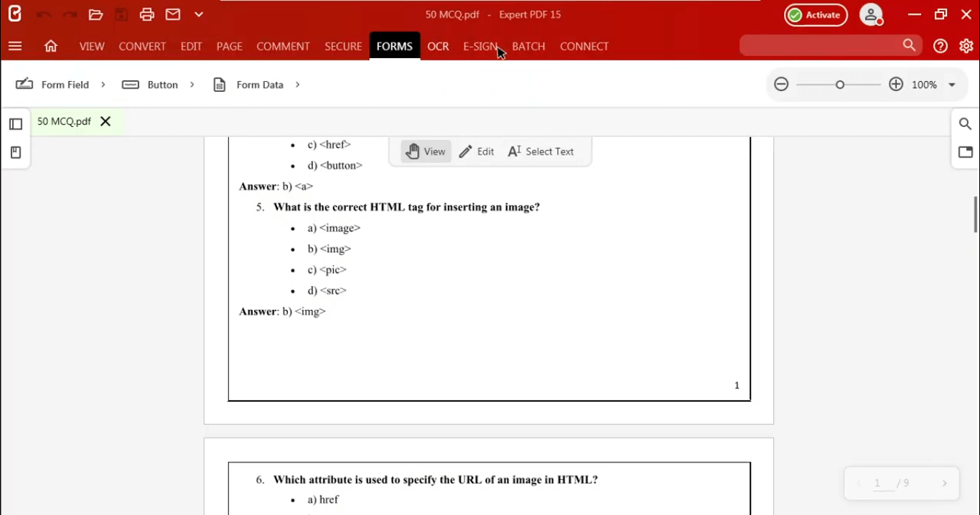Open the find panel on the right sidebar
This screenshot has width=980, height=515.
966,124
